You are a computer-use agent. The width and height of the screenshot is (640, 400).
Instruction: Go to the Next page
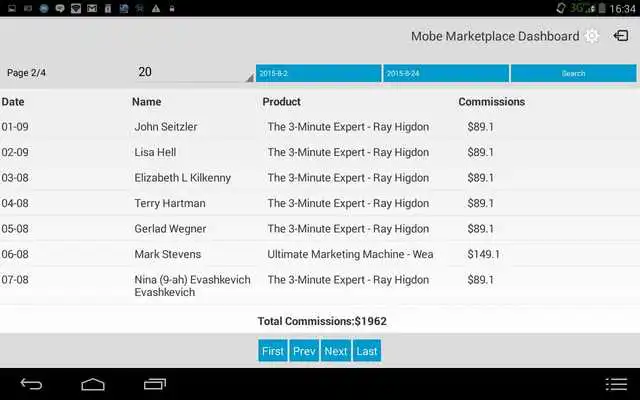336,351
